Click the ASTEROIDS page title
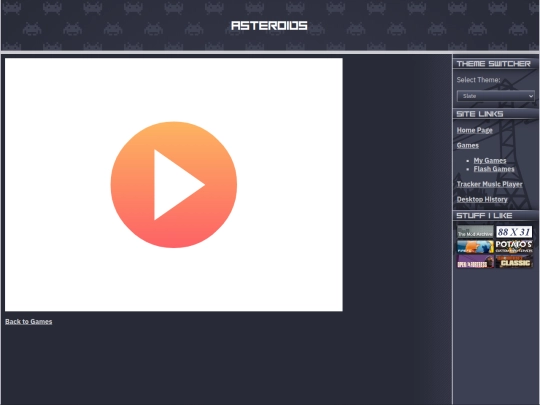Viewport: 540px width, 405px height. click(269, 26)
